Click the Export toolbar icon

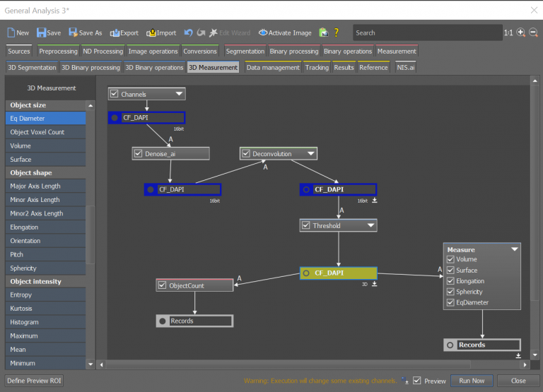[x=115, y=32]
